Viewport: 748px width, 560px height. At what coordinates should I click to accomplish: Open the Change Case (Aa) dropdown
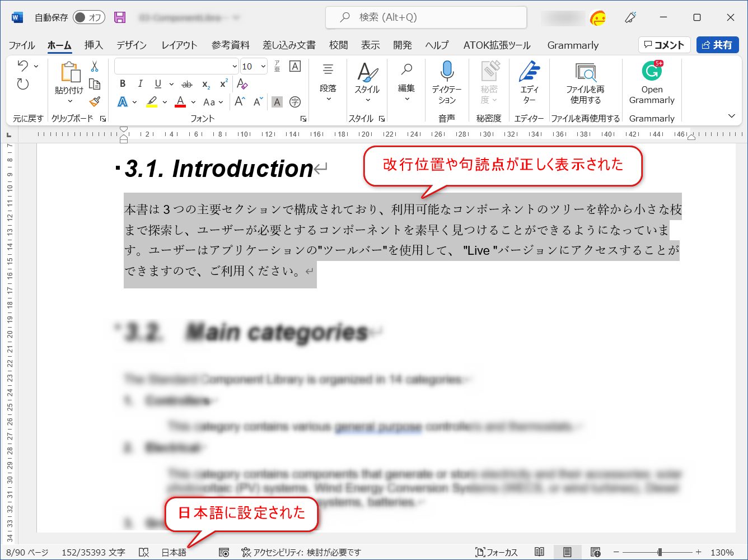coord(213,102)
